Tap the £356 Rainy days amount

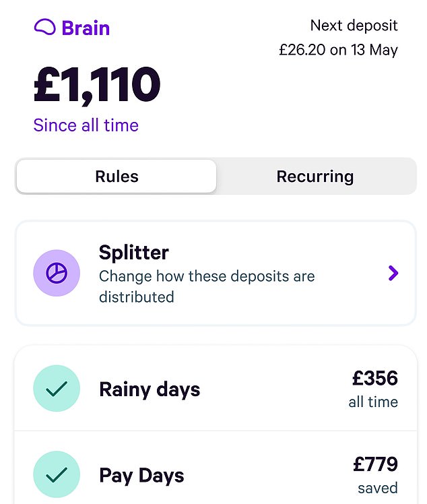click(x=375, y=378)
